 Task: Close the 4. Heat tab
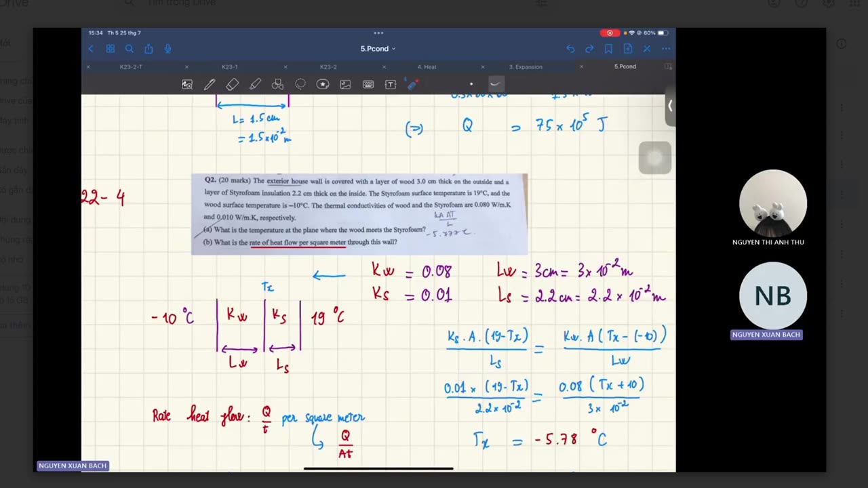pos(384,67)
